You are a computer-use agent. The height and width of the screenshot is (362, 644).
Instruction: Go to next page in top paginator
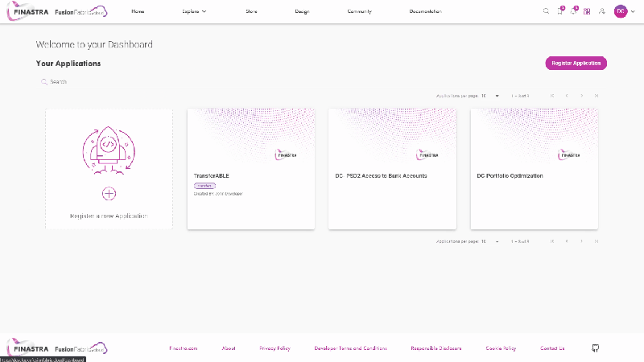(x=581, y=96)
